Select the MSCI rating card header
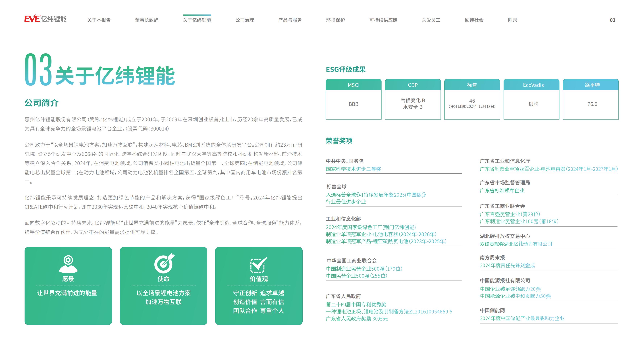 coord(354,85)
